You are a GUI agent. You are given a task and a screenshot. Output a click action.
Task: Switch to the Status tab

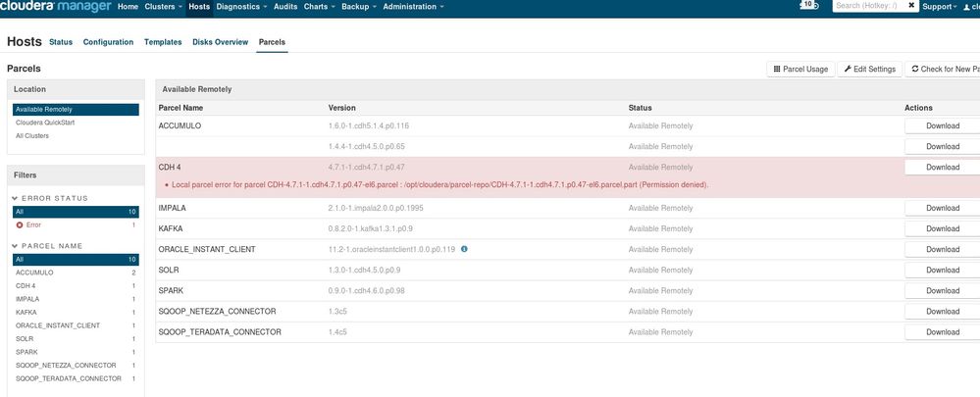61,42
